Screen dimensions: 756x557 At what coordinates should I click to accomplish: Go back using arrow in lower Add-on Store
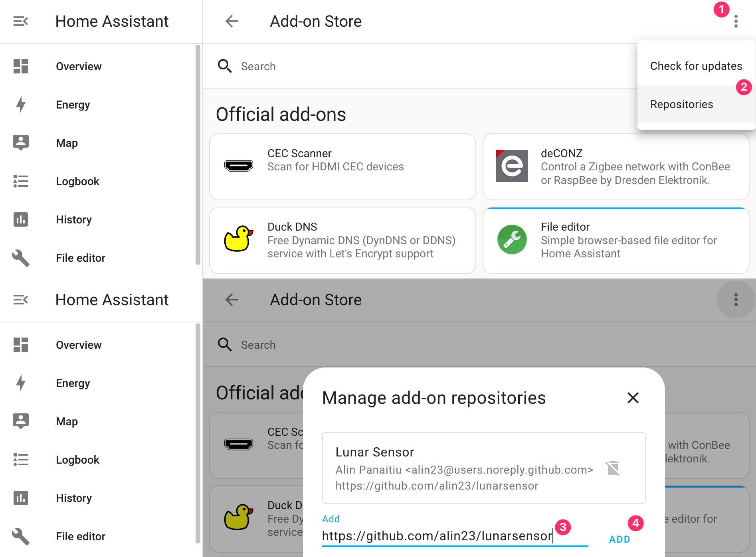(232, 300)
